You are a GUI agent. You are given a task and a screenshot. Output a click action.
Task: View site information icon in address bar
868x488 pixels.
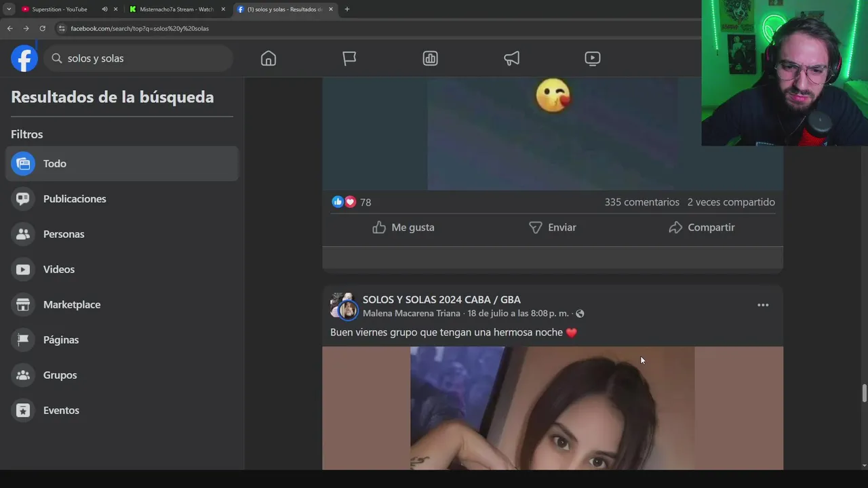[x=62, y=28]
